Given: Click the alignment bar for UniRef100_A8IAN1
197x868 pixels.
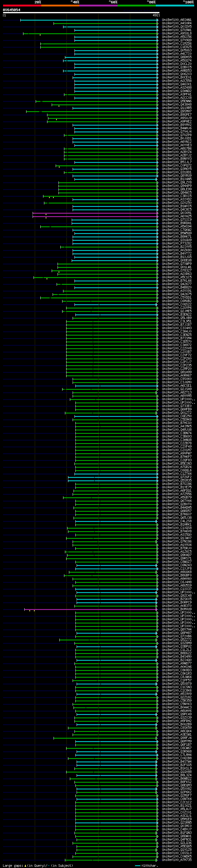Looking at the screenshot, I should (x=89, y=20).
